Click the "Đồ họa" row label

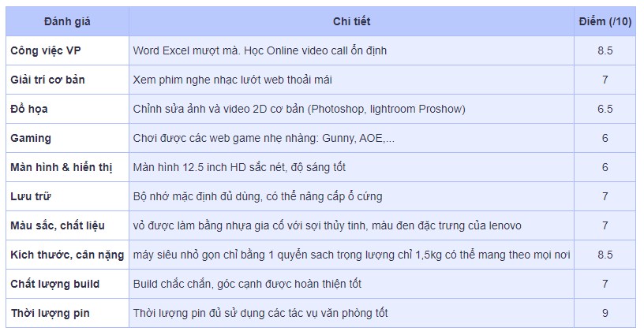pos(29,109)
